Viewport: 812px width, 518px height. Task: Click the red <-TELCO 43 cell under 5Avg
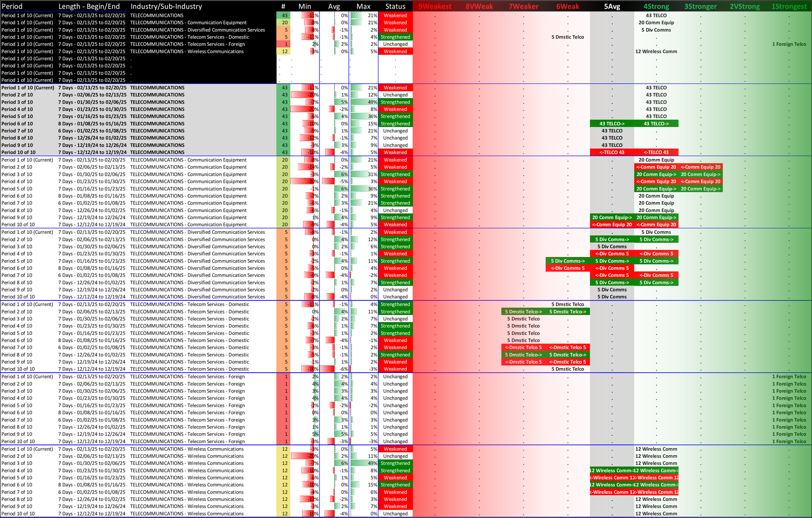click(x=612, y=153)
